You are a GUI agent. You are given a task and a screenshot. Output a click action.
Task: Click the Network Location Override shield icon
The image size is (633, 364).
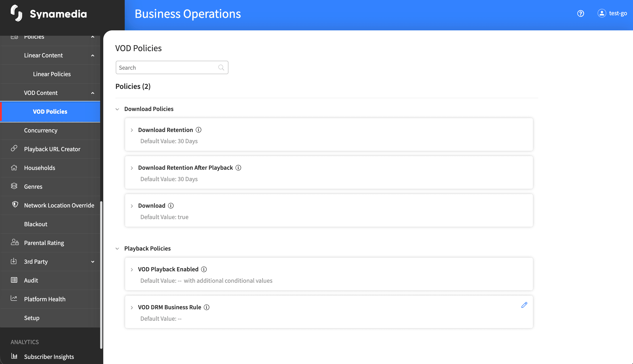(x=15, y=205)
